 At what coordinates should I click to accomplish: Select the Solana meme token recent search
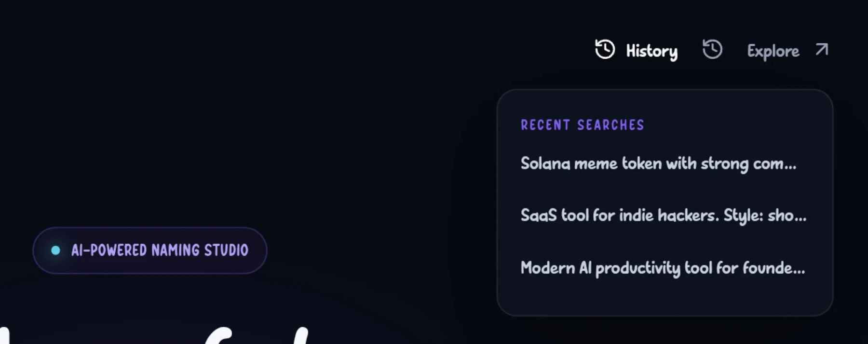click(658, 164)
